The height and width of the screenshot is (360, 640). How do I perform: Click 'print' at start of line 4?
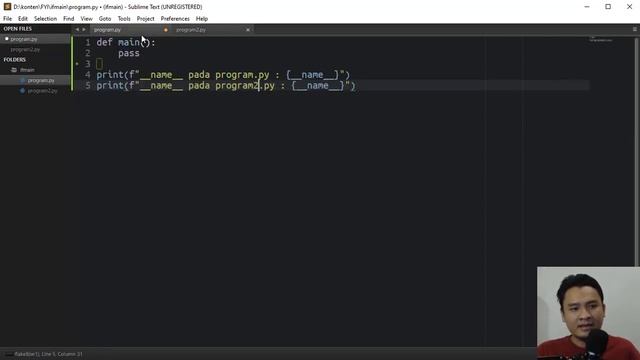click(x=110, y=75)
